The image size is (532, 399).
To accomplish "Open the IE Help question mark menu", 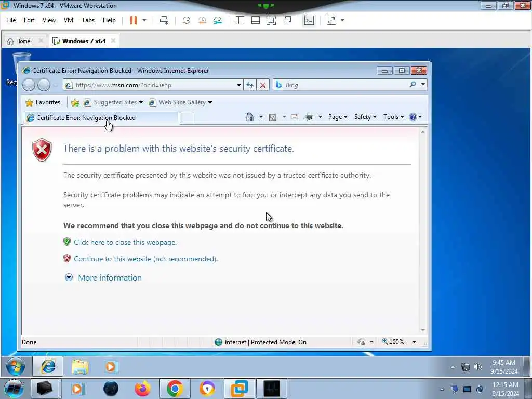I will pyautogui.click(x=416, y=117).
